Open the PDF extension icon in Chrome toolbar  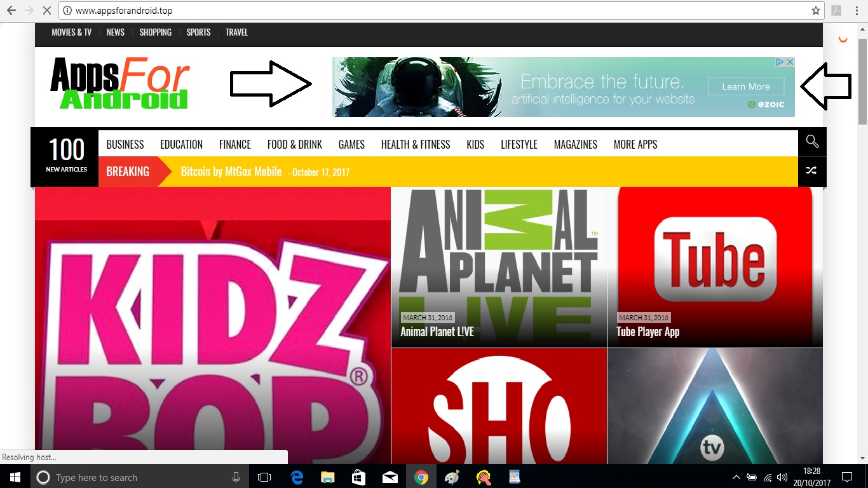[x=836, y=10]
